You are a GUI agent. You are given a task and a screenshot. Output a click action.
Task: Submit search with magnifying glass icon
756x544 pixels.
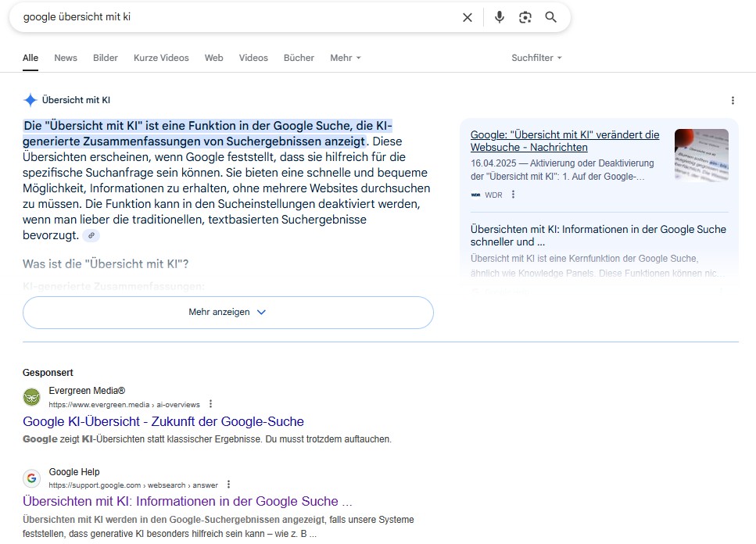550,17
